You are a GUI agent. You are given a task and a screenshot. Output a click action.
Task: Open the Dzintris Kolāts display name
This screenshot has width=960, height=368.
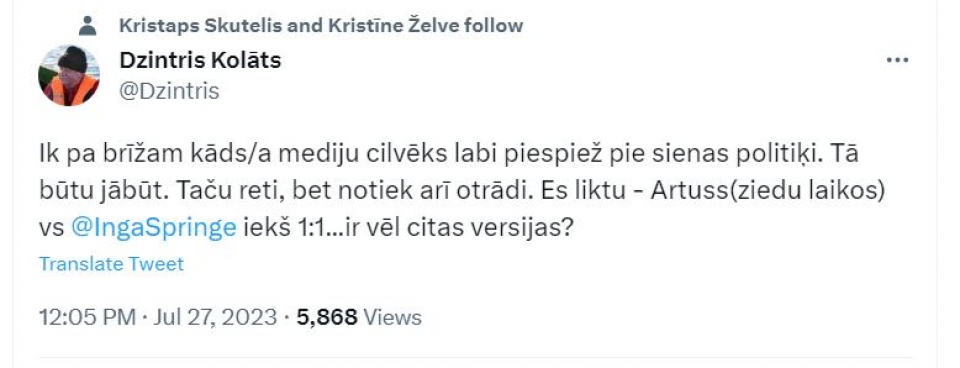coord(200,60)
